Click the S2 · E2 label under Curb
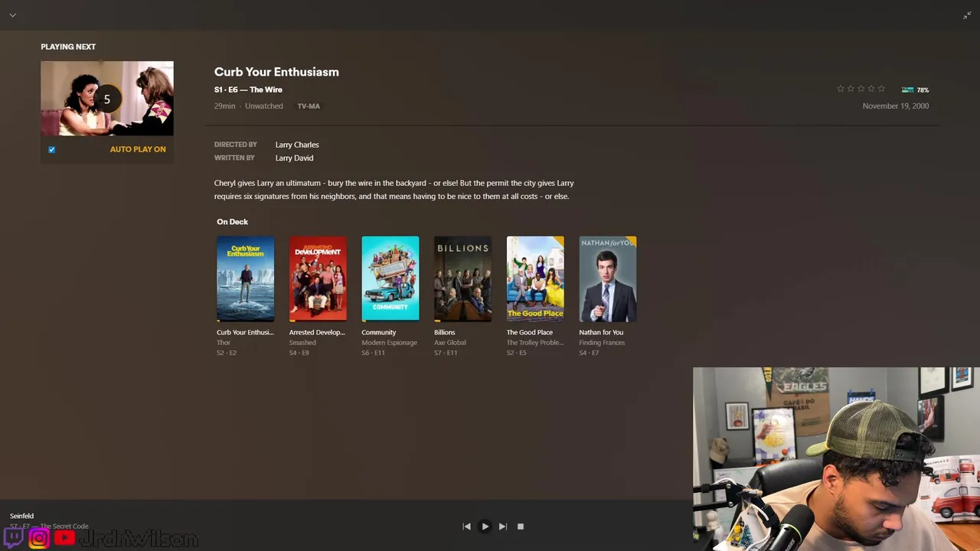 [x=227, y=353]
